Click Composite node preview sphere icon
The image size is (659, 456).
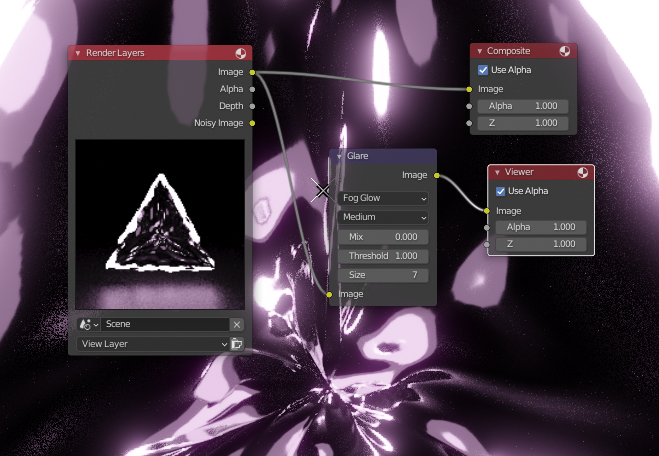point(565,51)
